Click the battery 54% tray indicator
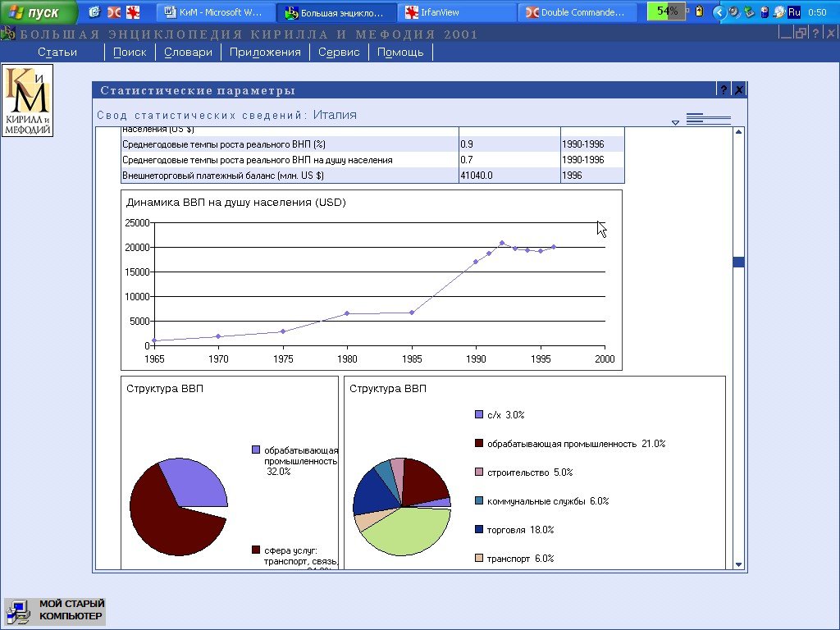Screen dimensions: 840x630 (668, 11)
